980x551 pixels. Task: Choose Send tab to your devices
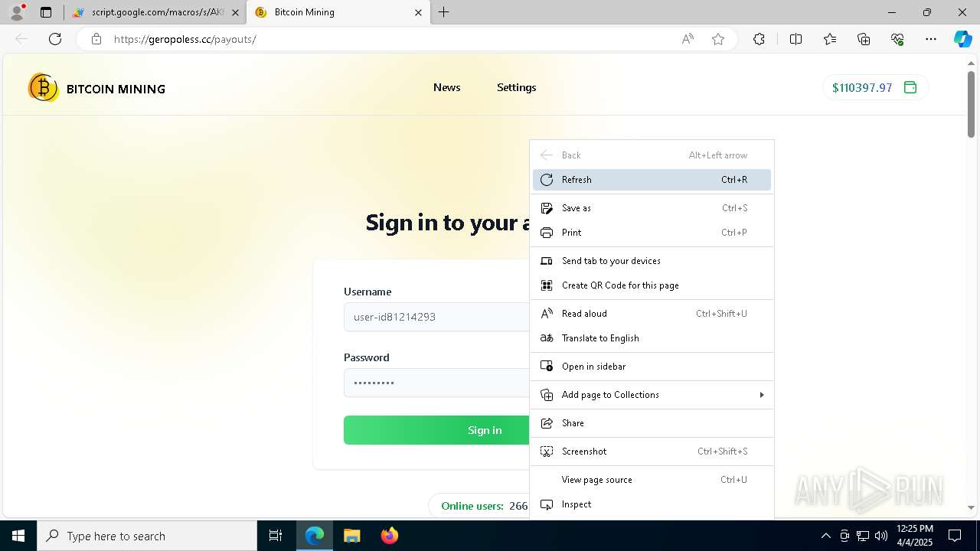click(652, 261)
